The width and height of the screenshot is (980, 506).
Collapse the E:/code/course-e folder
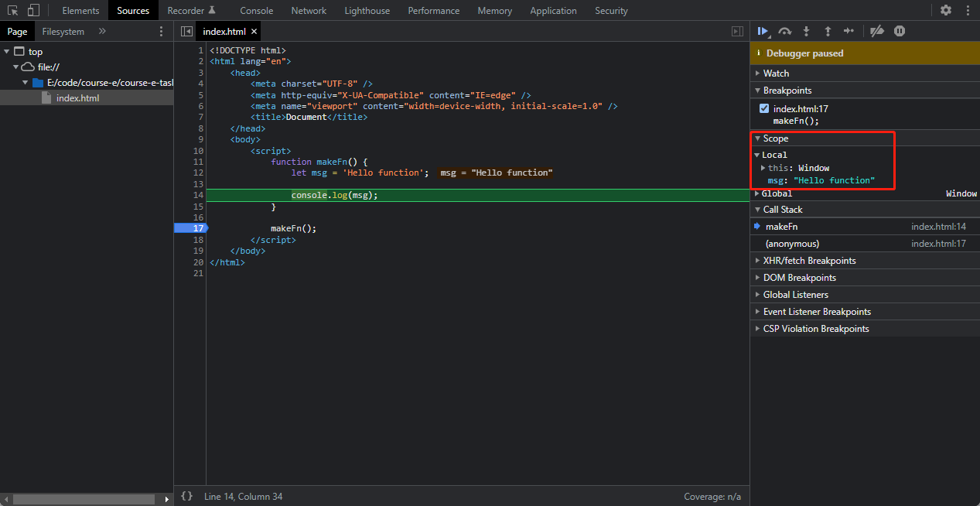click(26, 83)
